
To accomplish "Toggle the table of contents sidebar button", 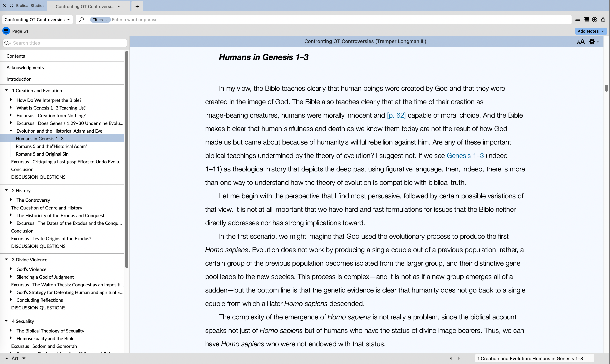I will click(x=6, y=31).
